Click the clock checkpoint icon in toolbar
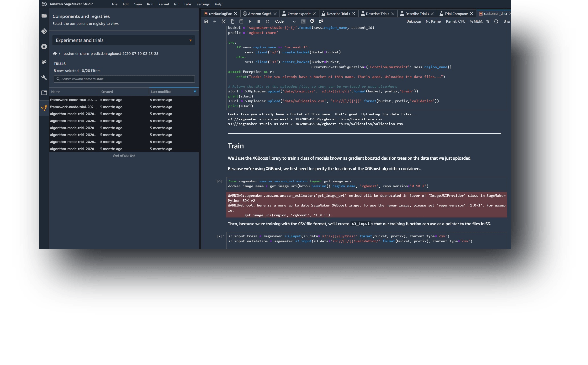Viewport: 588px width, 365px height. coord(312,21)
